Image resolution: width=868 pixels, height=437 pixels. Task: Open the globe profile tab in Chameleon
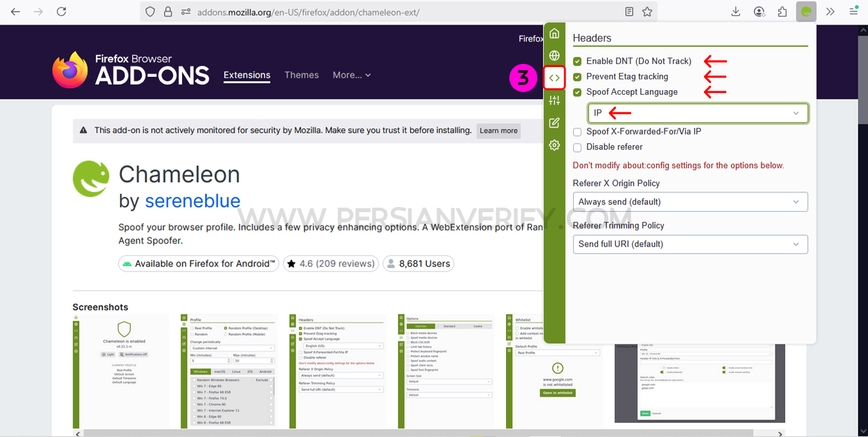tap(554, 56)
